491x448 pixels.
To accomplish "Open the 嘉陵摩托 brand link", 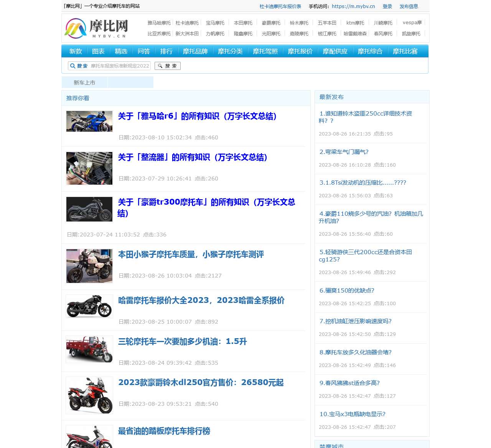I will (x=299, y=34).
